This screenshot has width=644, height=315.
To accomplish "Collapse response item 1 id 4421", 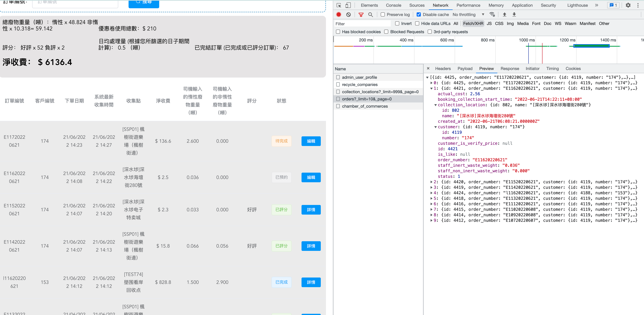I will [431, 88].
